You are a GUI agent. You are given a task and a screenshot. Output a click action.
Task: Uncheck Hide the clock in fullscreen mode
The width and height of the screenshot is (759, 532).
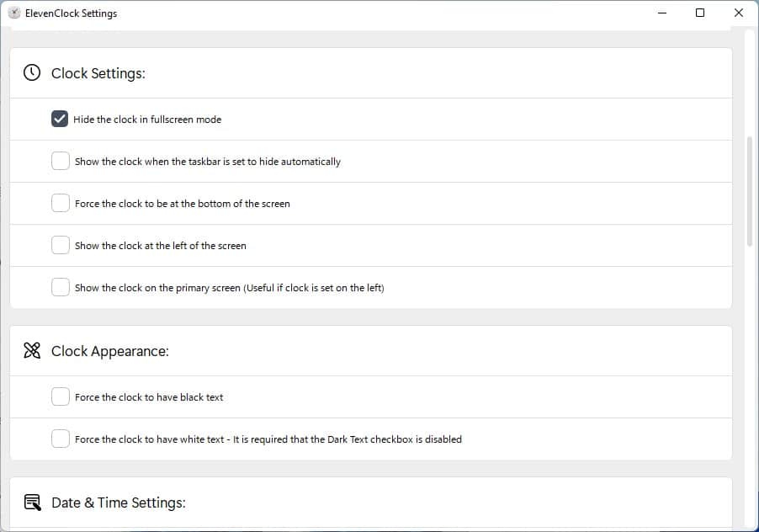(60, 119)
